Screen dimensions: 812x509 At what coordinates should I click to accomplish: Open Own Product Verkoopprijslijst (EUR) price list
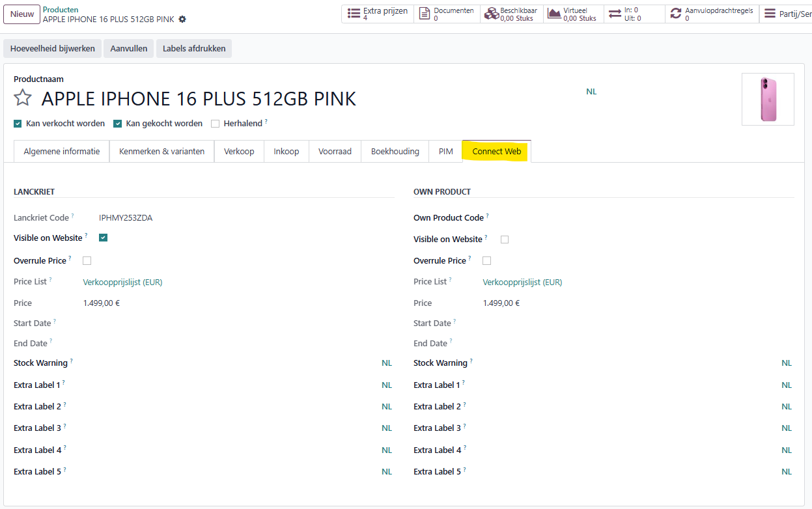click(522, 282)
